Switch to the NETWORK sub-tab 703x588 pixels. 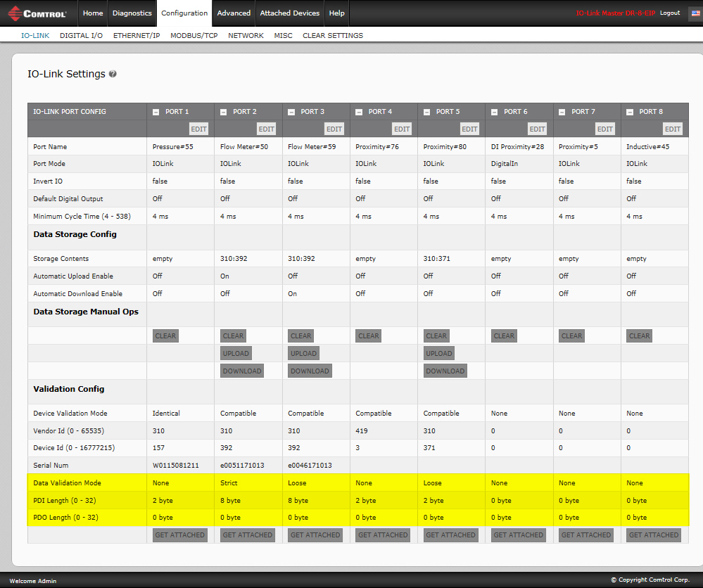click(x=246, y=35)
